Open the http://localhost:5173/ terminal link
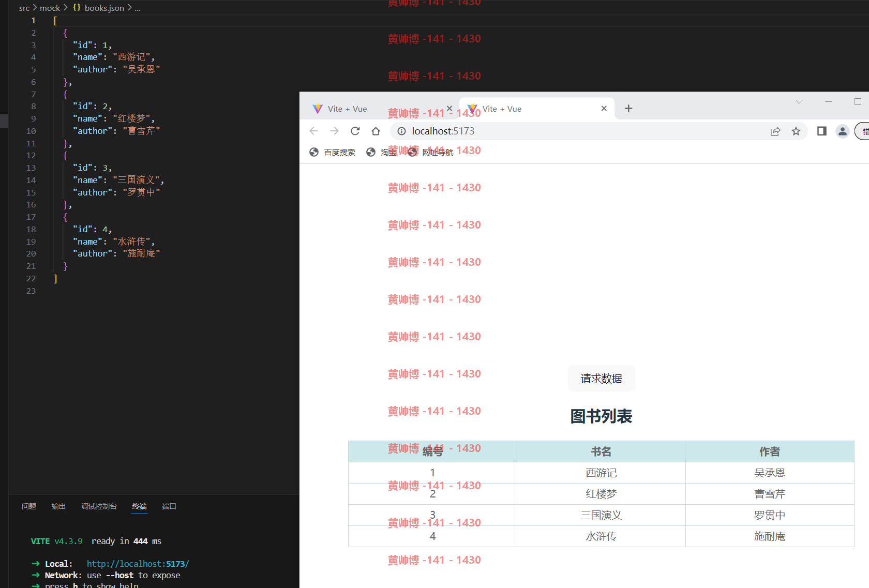The width and height of the screenshot is (869, 588). [138, 564]
